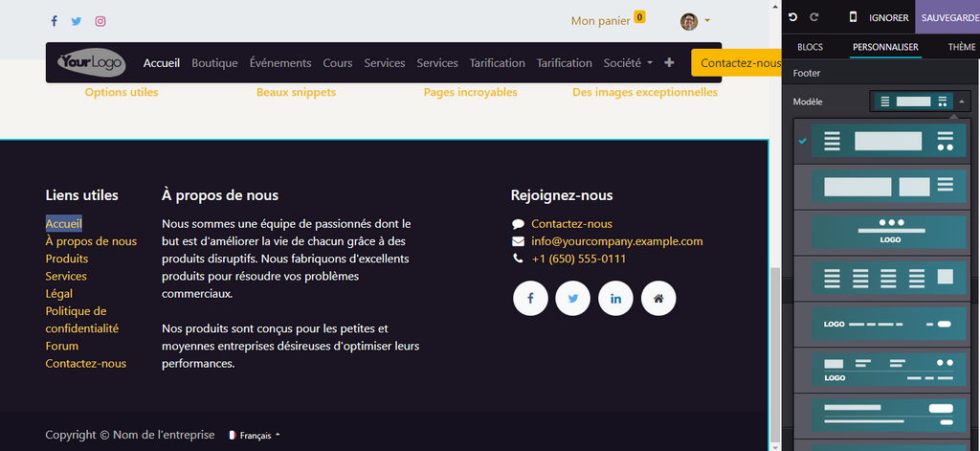Open the Société dropdown menu
This screenshot has height=451, width=980.
(x=628, y=63)
